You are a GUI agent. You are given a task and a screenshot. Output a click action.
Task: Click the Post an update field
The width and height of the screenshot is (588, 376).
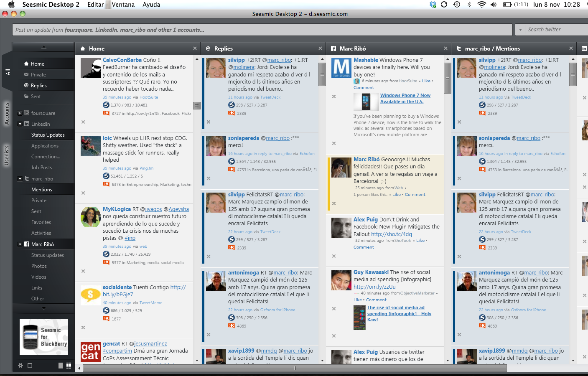coord(262,30)
